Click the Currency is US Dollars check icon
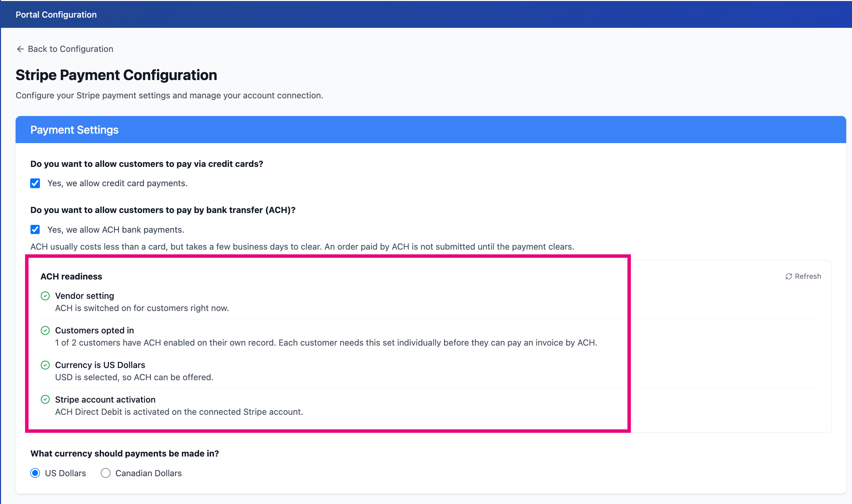 coord(45,365)
